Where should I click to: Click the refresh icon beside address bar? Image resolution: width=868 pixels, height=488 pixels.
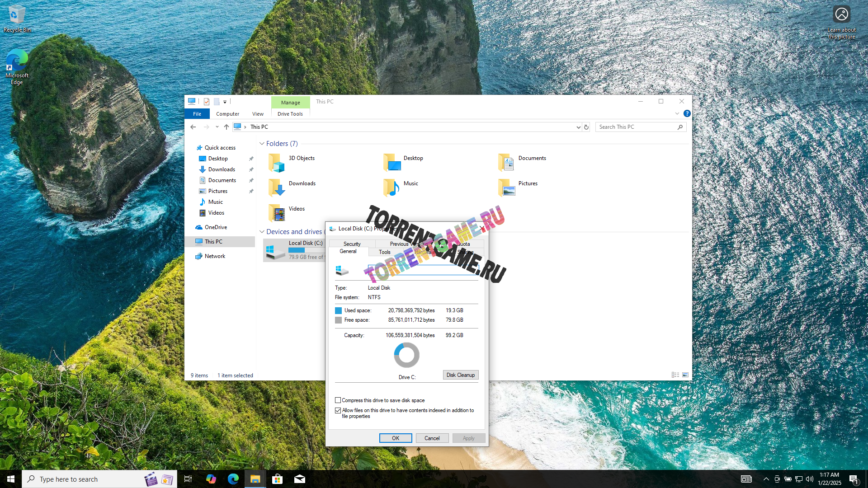point(586,127)
